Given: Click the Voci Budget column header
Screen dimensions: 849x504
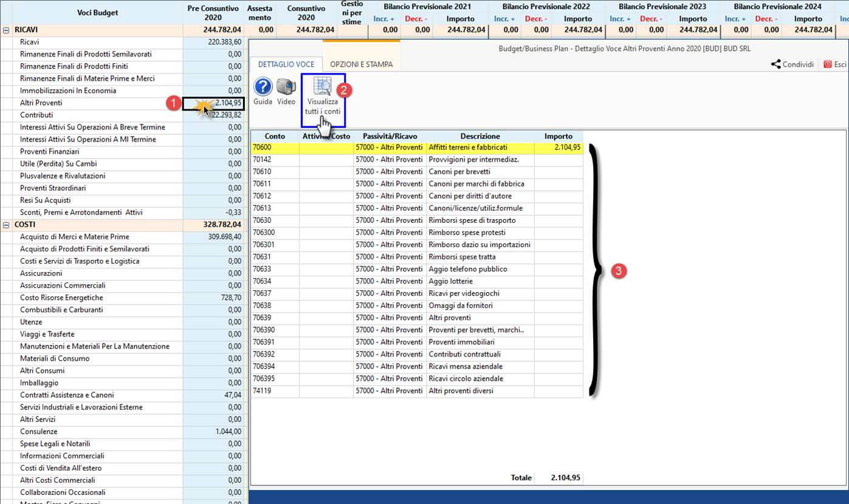Looking at the screenshot, I should pyautogui.click(x=97, y=13).
